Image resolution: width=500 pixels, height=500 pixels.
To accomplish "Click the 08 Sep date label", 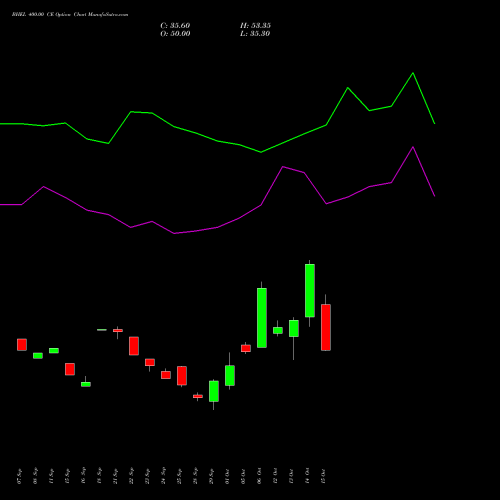I will tap(35, 476).
